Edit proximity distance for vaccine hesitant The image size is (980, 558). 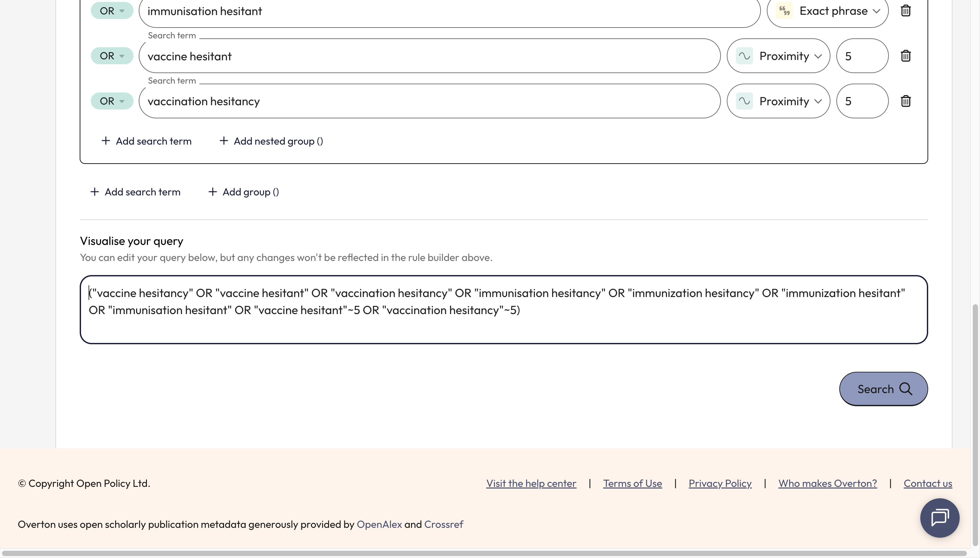click(x=862, y=55)
